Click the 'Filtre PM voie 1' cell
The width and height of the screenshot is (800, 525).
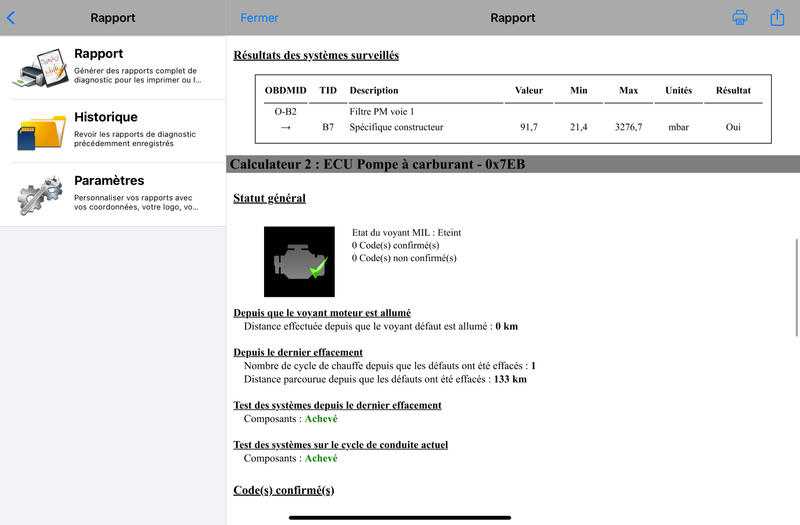tap(382, 111)
